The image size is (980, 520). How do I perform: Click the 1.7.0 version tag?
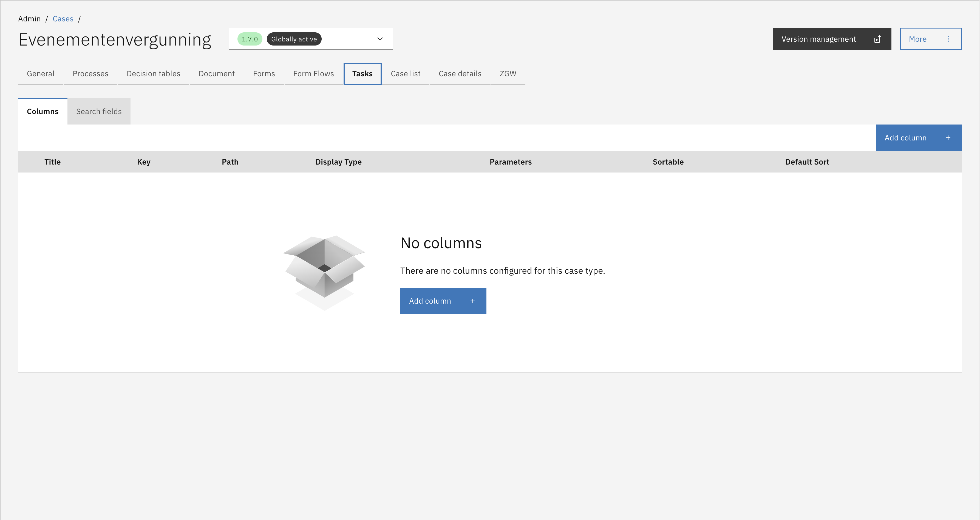pyautogui.click(x=250, y=39)
